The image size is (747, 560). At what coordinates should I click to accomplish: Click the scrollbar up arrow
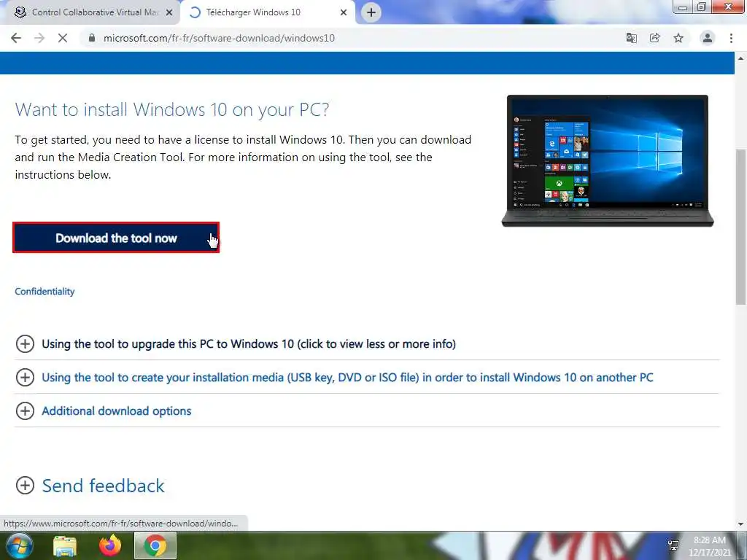click(741, 58)
